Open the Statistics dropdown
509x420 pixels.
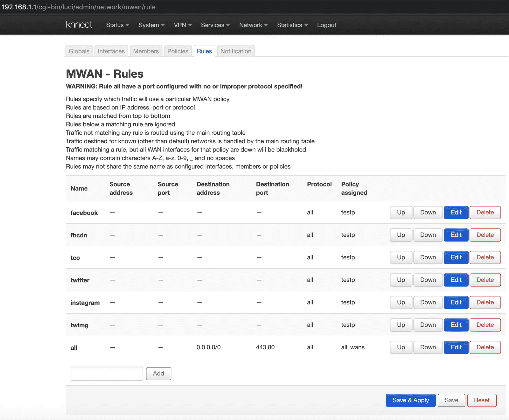(291, 25)
